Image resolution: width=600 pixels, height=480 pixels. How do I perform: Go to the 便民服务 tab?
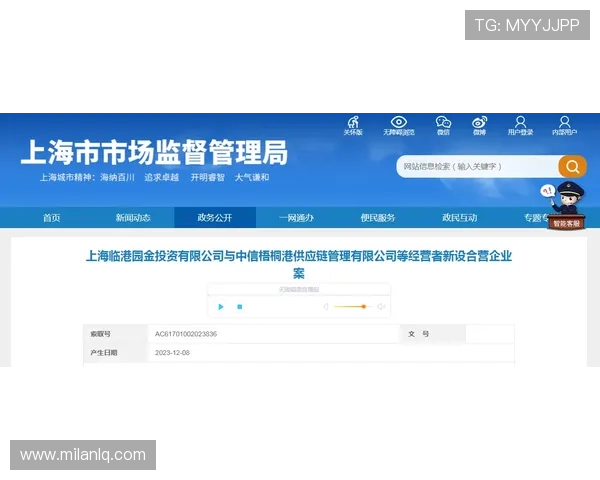pyautogui.click(x=378, y=218)
